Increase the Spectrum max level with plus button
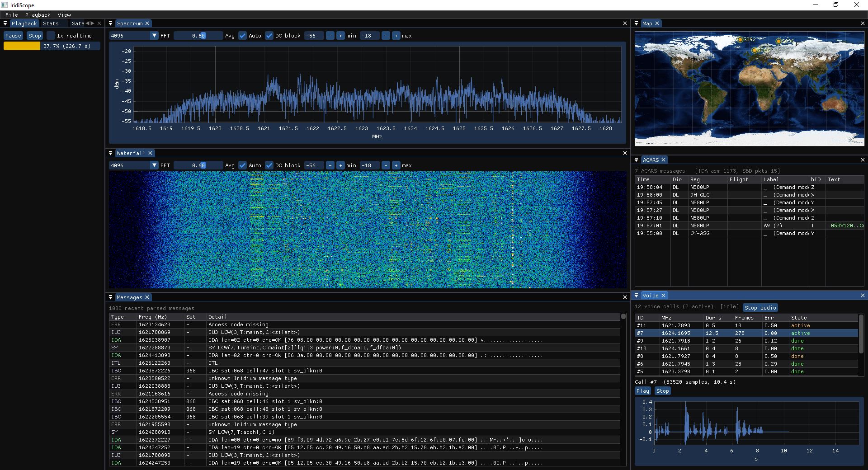 point(396,36)
